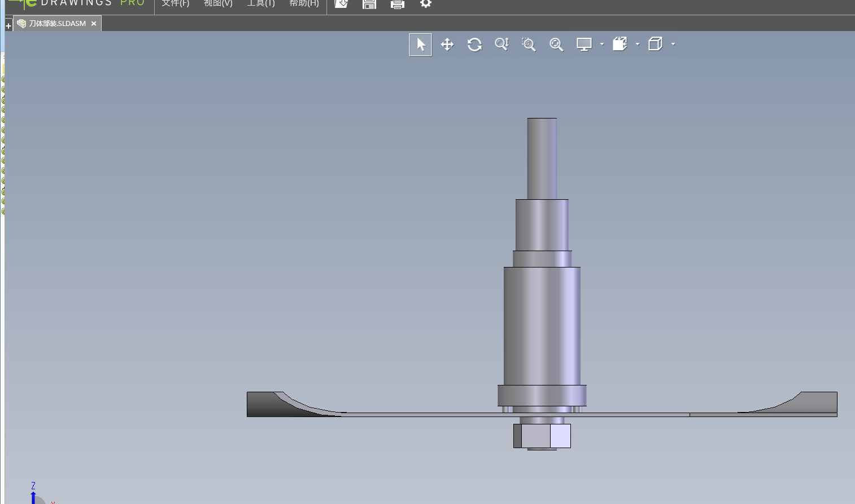Open the wireframe cube dropdown arrow
855x504 pixels.
click(673, 44)
